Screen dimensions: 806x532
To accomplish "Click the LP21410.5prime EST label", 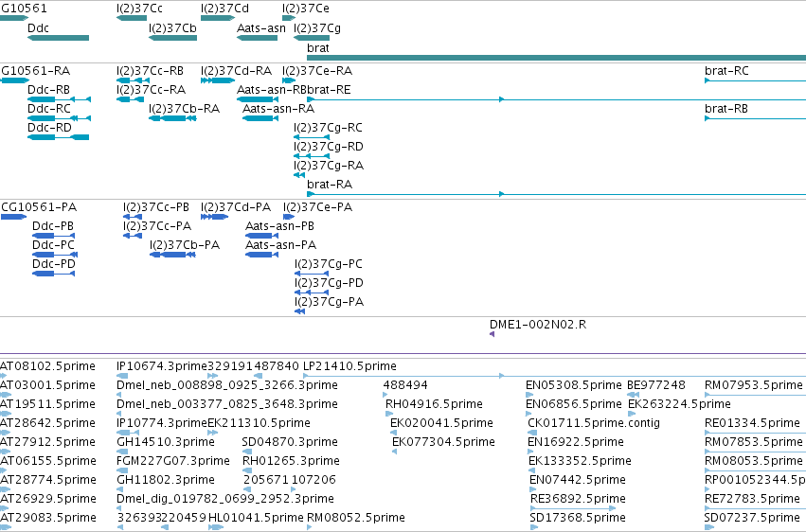I will pyautogui.click(x=349, y=366).
